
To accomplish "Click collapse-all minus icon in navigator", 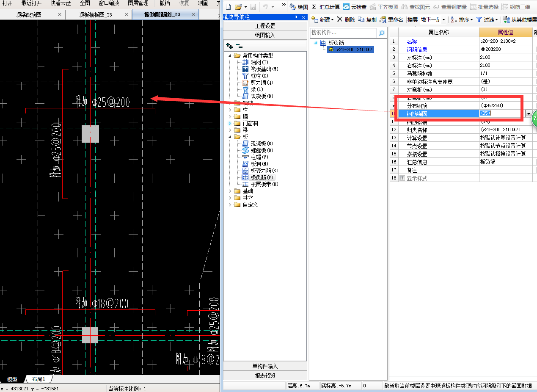I will tap(239, 45).
